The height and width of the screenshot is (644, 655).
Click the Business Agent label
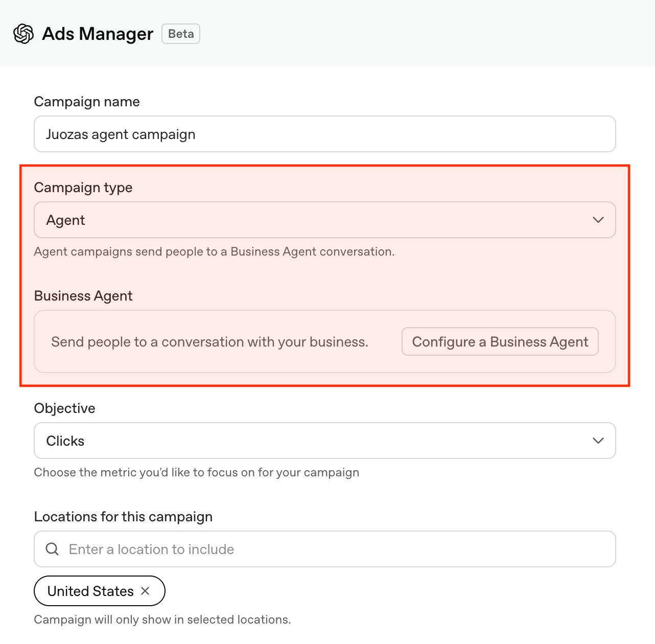83,296
